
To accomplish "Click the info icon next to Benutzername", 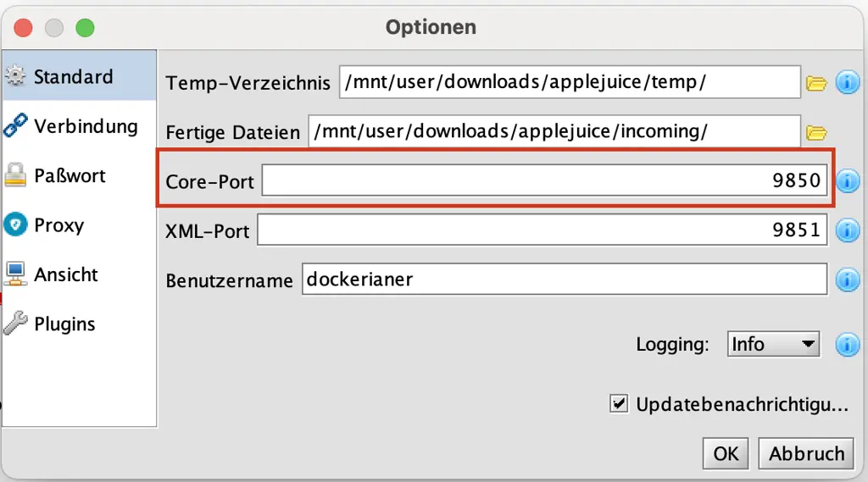I will tap(847, 280).
